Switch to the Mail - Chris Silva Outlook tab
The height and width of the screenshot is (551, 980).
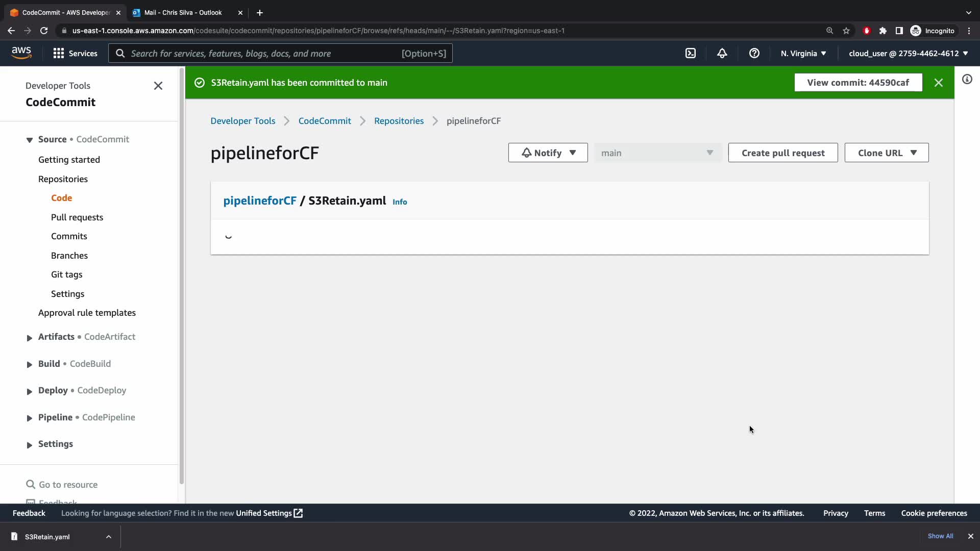click(183, 12)
